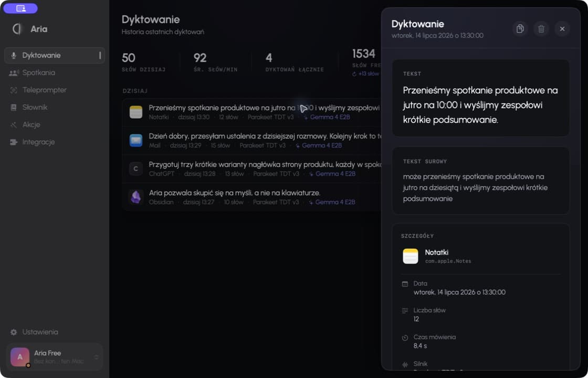Click the Notatki app icon in history list

click(x=136, y=112)
